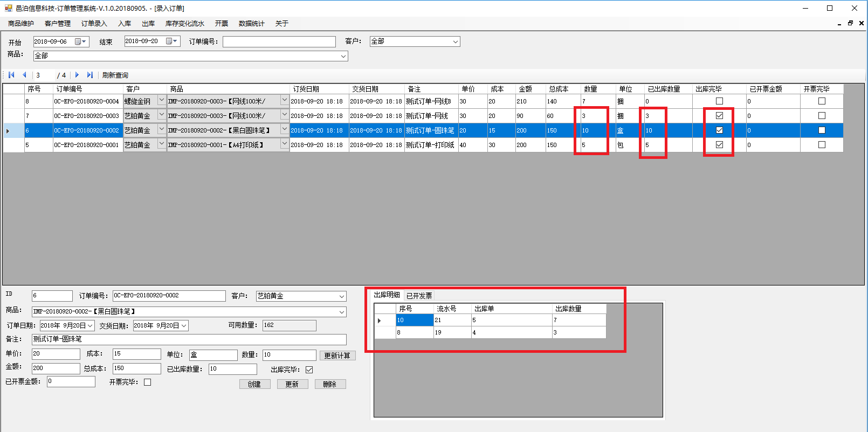Sort by 订单编号 column header

pyautogui.click(x=88, y=89)
